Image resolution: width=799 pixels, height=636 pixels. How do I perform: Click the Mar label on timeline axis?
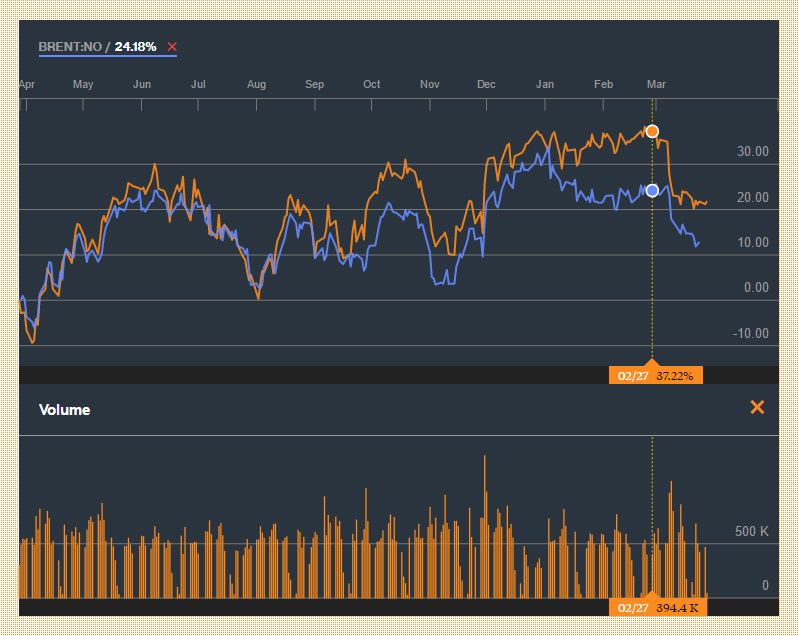(x=656, y=84)
